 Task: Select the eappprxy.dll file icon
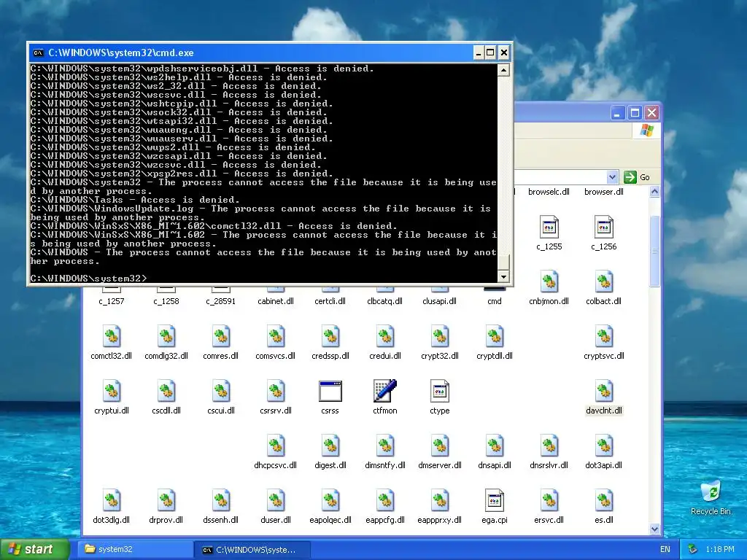click(x=440, y=500)
